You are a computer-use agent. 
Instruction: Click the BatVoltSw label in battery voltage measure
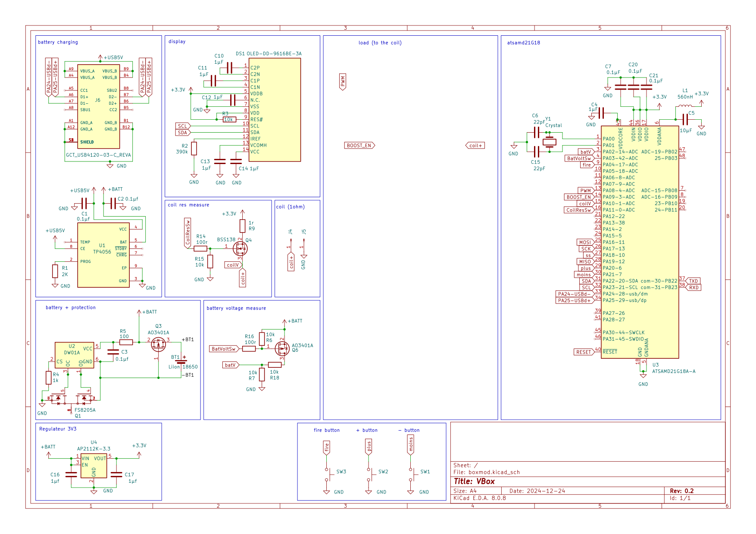coord(224,349)
